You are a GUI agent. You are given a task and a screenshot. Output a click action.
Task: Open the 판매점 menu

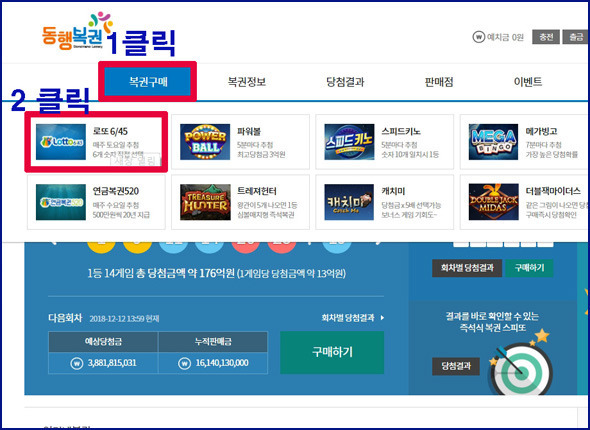pos(439,82)
